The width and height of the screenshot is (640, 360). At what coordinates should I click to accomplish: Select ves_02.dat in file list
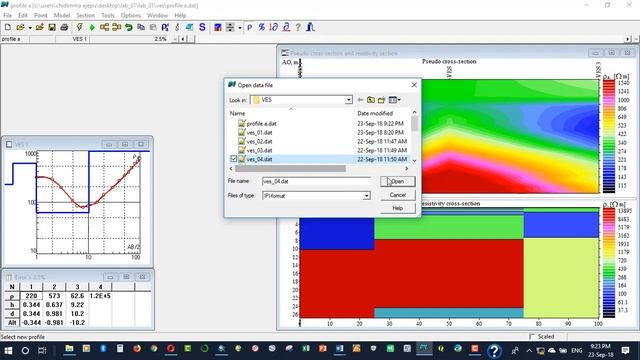(x=259, y=141)
